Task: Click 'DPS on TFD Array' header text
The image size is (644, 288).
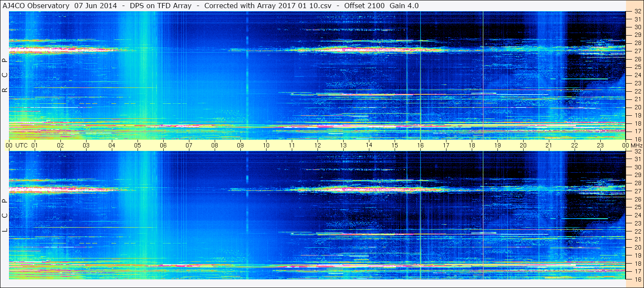Action: 161,6
